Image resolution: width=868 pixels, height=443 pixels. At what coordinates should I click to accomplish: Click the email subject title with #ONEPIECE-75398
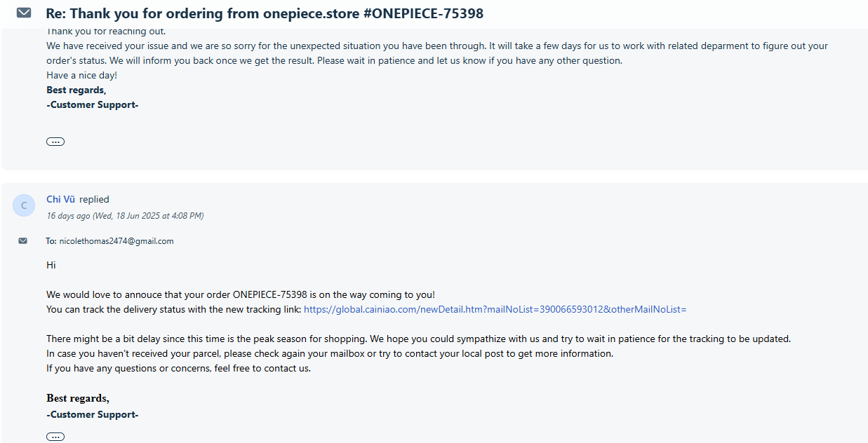(265, 13)
